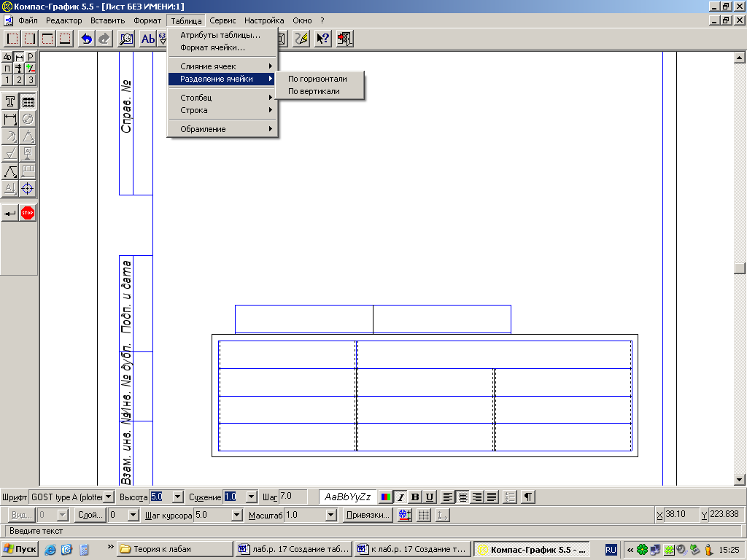Image resolution: width=747 pixels, height=560 pixels.
Task: Select the linear dimension tool
Action: 10,119
